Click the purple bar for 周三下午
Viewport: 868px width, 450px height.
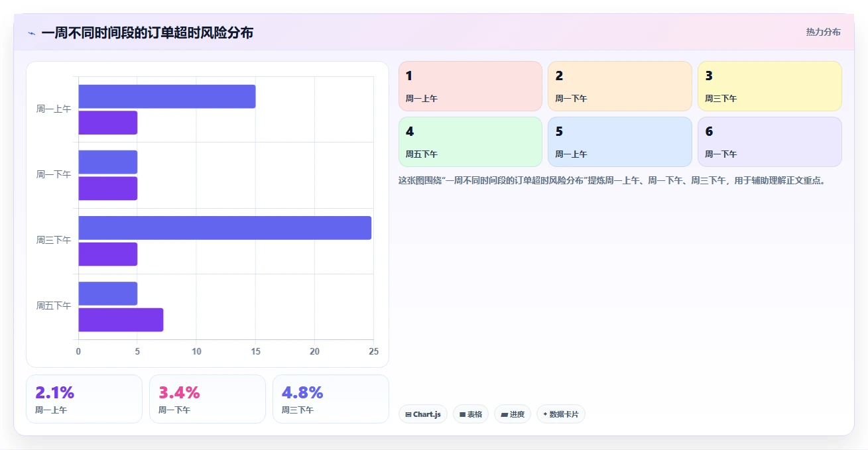(x=108, y=254)
